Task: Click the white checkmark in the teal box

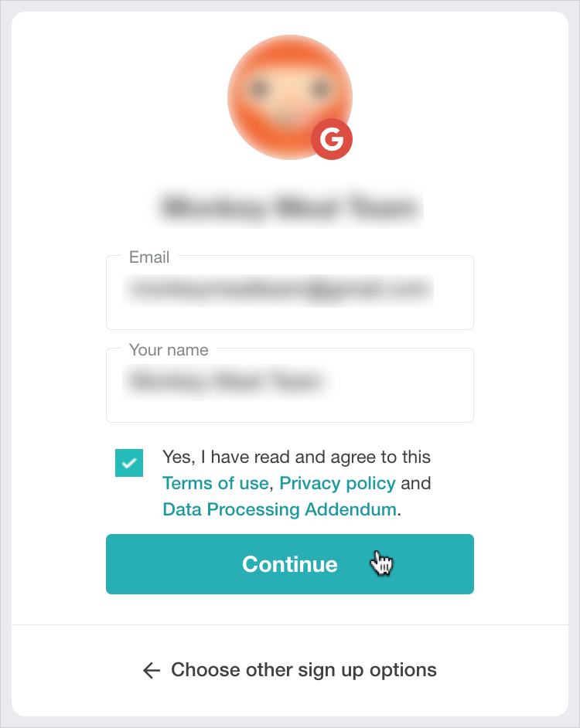Action: pyautogui.click(x=129, y=463)
